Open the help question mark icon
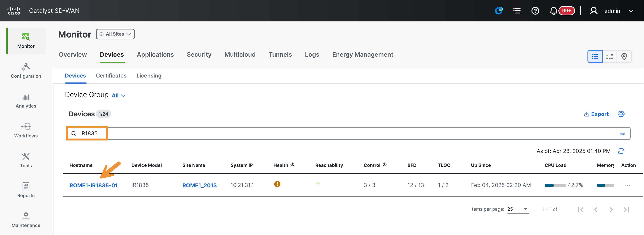This screenshot has width=644, height=235. click(535, 11)
